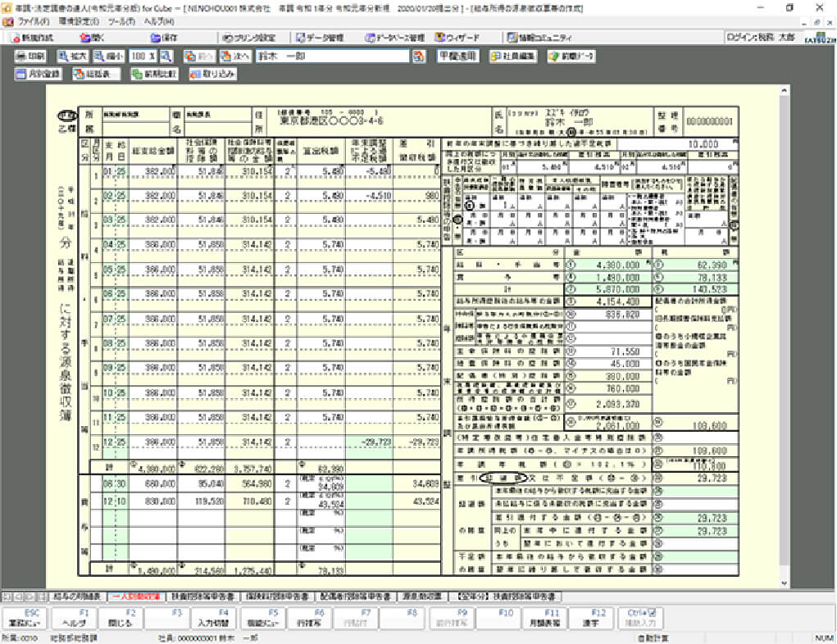Click the application icon in menu bar
Viewport: 837px width, 644px height.
(x=8, y=22)
